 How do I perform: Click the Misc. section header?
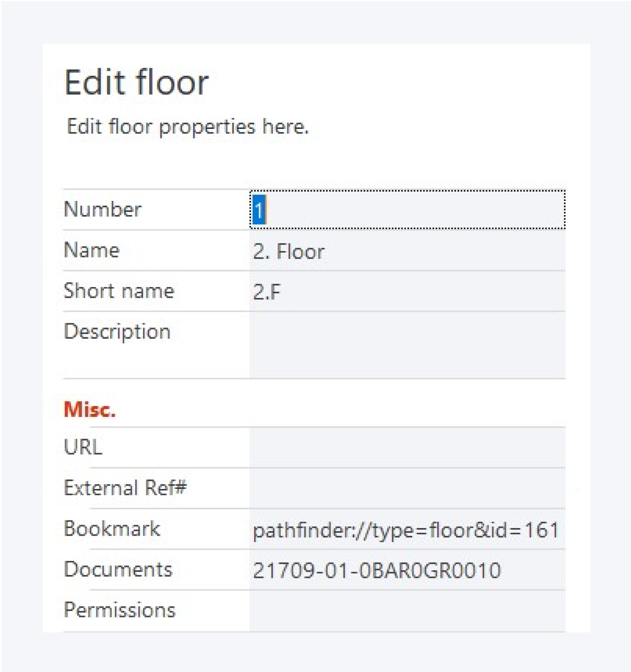point(89,409)
